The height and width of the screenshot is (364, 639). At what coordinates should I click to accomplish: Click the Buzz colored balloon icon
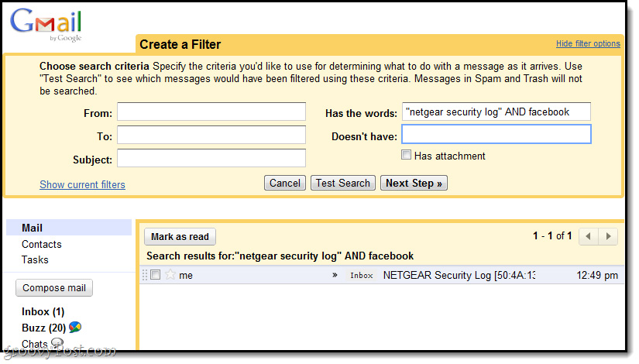(x=75, y=327)
